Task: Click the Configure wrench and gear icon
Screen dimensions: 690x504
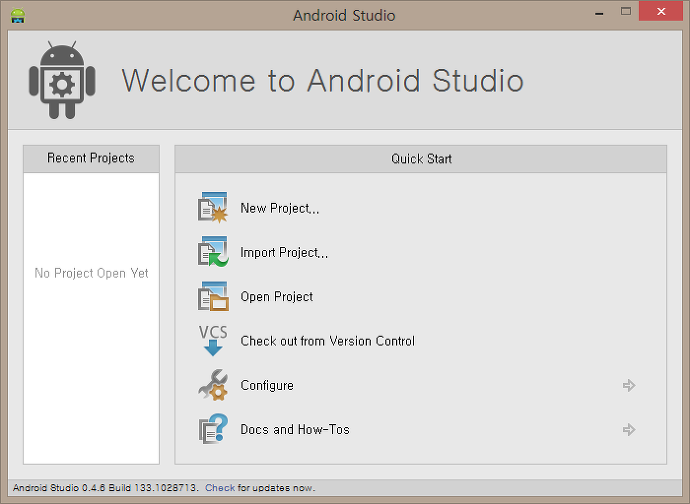Action: tap(213, 385)
